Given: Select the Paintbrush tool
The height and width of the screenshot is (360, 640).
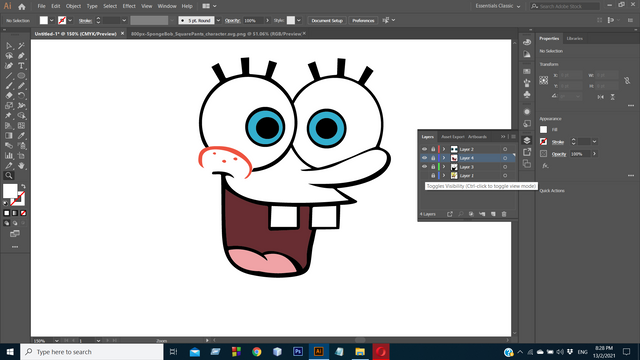Looking at the screenshot, I should pyautogui.click(x=9, y=86).
